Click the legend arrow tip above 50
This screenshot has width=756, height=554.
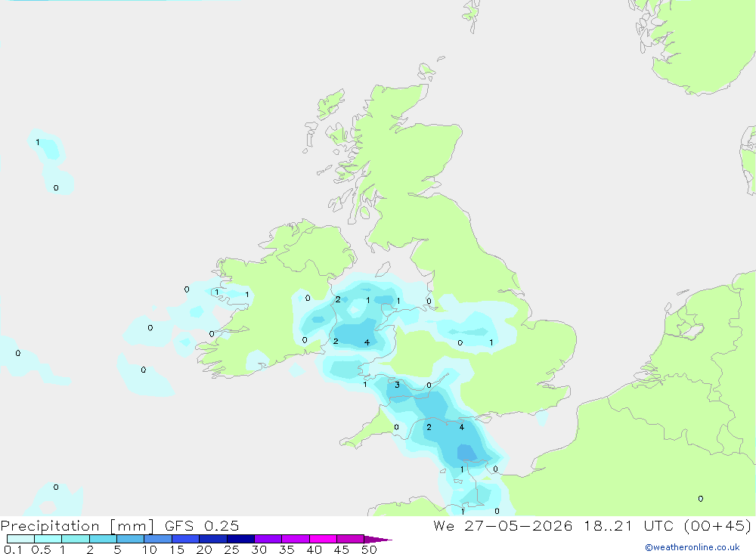point(378,540)
